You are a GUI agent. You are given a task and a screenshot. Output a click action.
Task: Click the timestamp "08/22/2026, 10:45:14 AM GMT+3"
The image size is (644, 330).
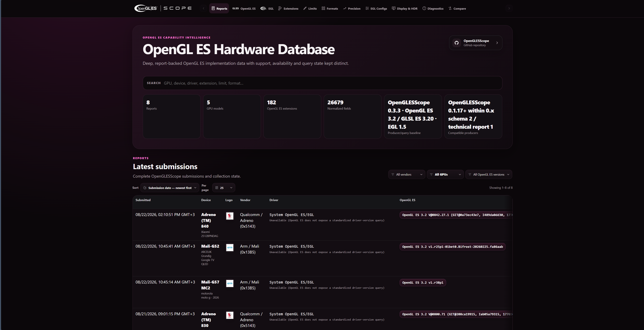coord(165,282)
